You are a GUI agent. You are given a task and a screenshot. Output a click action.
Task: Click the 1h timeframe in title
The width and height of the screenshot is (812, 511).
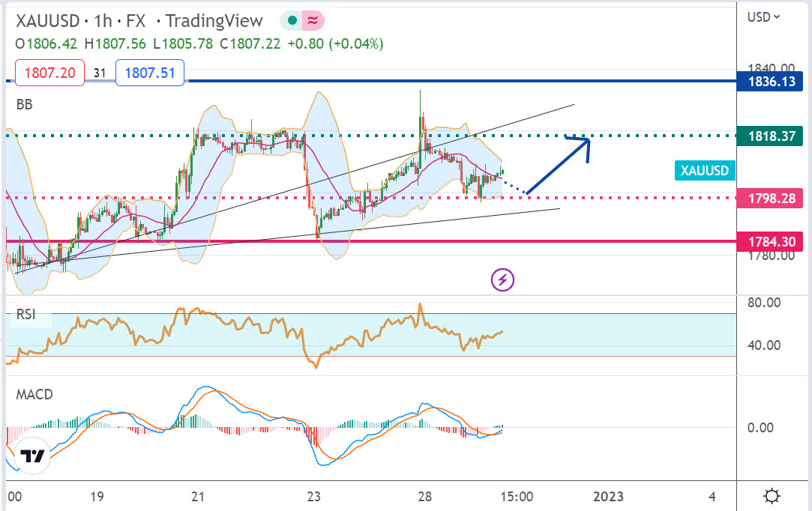point(103,21)
